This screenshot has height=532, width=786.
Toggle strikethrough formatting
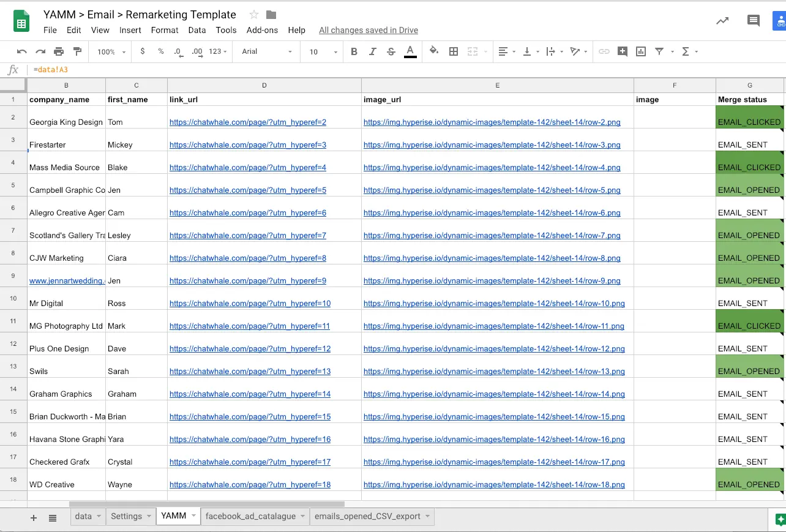pos(391,52)
